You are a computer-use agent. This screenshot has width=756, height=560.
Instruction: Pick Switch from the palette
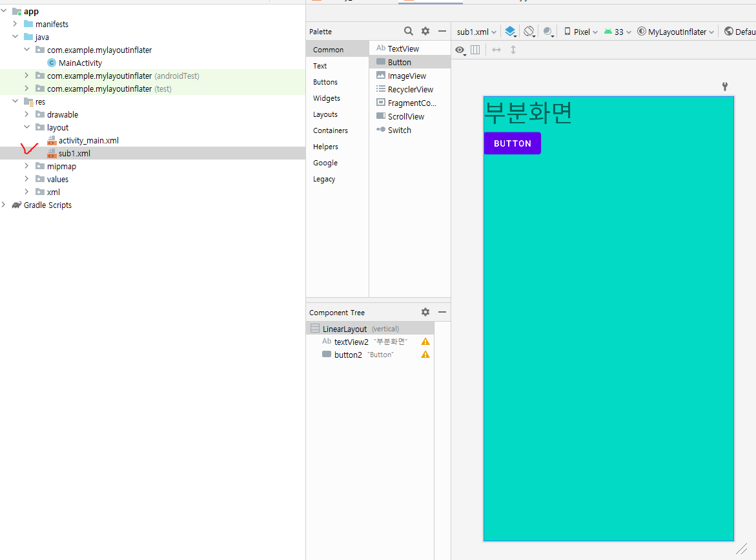[x=410, y=130]
